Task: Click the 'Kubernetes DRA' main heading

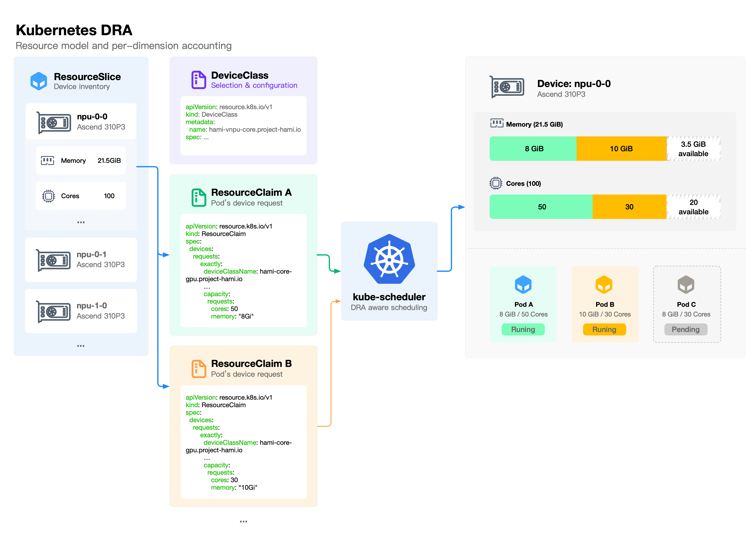Action: click(x=74, y=30)
